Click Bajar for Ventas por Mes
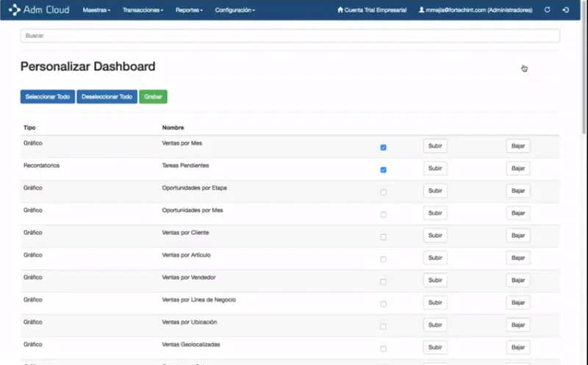The height and width of the screenshot is (365, 588). 518,145
